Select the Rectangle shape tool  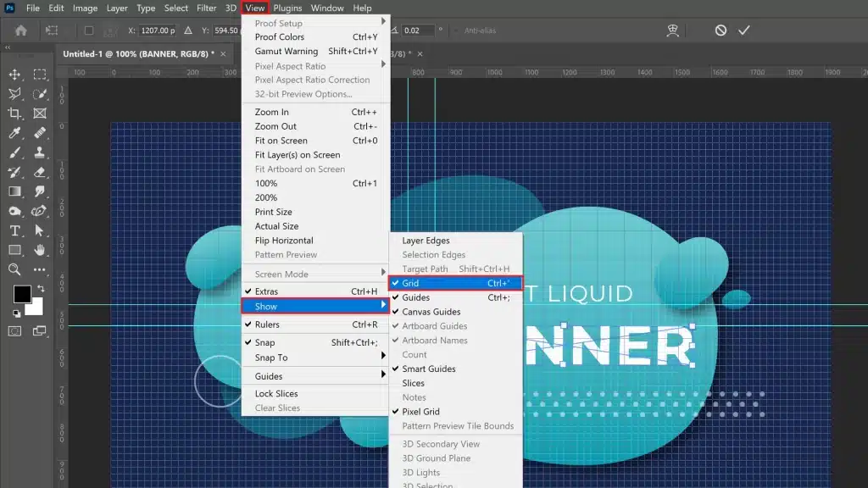click(15, 250)
